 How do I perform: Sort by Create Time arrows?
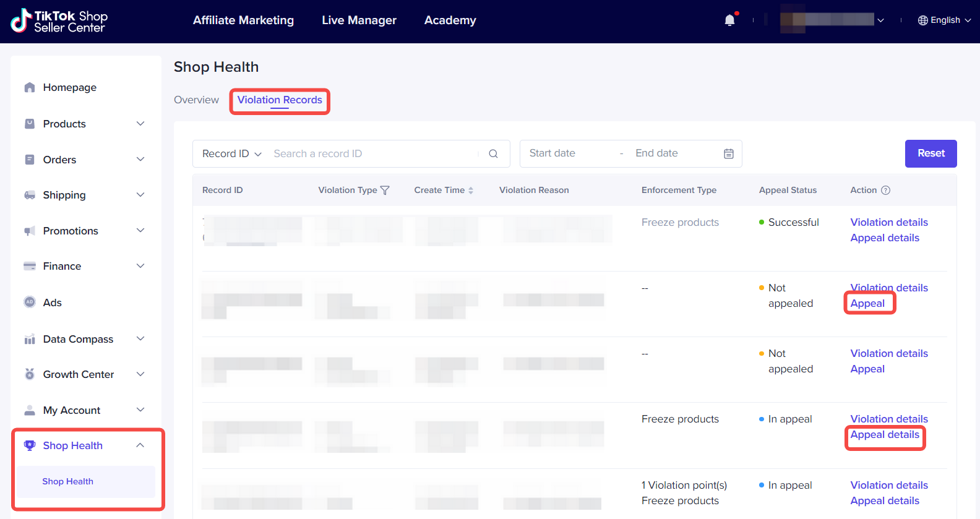[x=471, y=191]
